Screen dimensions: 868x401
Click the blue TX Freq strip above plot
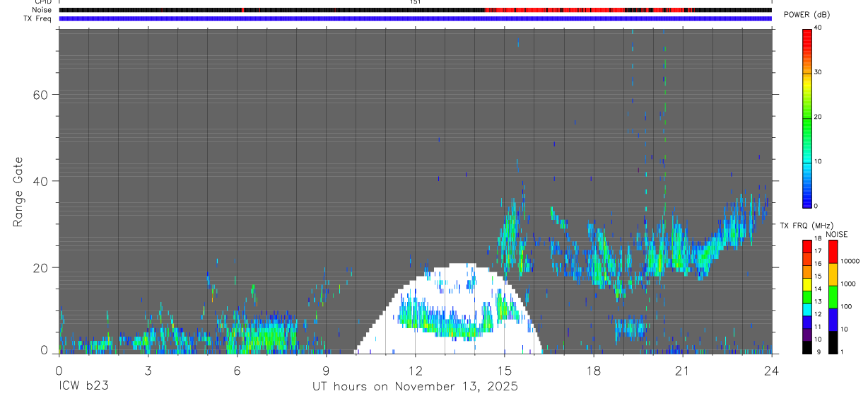point(416,18)
